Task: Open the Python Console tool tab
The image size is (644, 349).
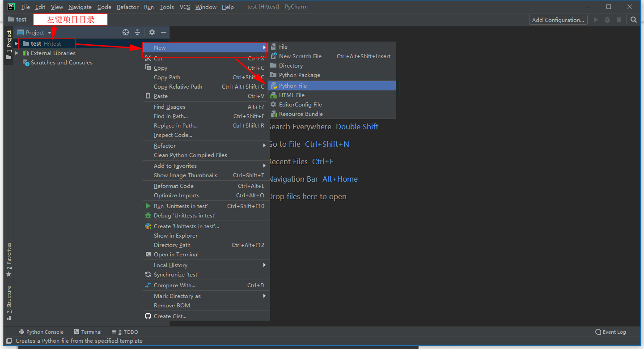Action: point(41,332)
